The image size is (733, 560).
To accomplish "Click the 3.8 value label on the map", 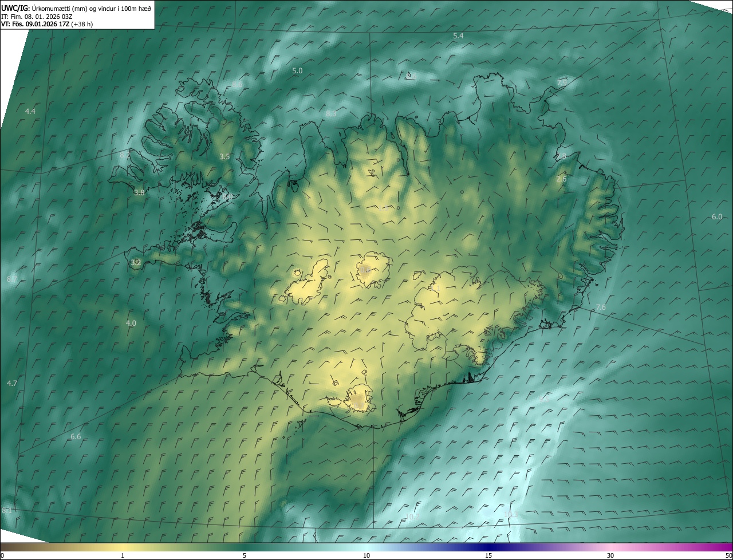I will tap(139, 192).
